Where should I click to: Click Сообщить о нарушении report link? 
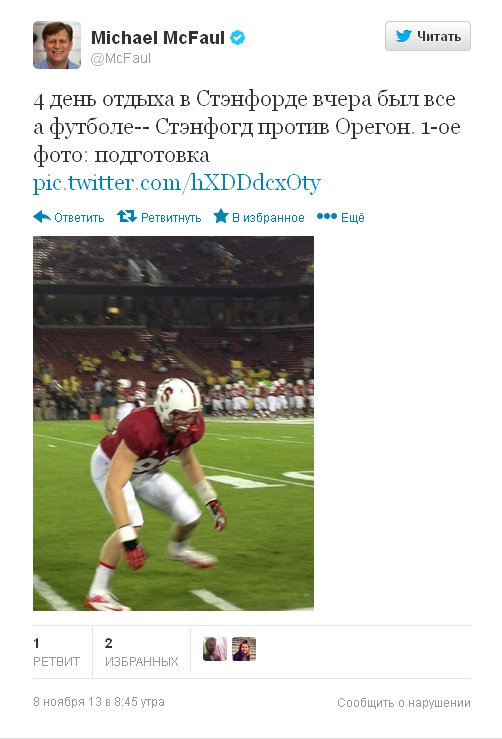(403, 703)
